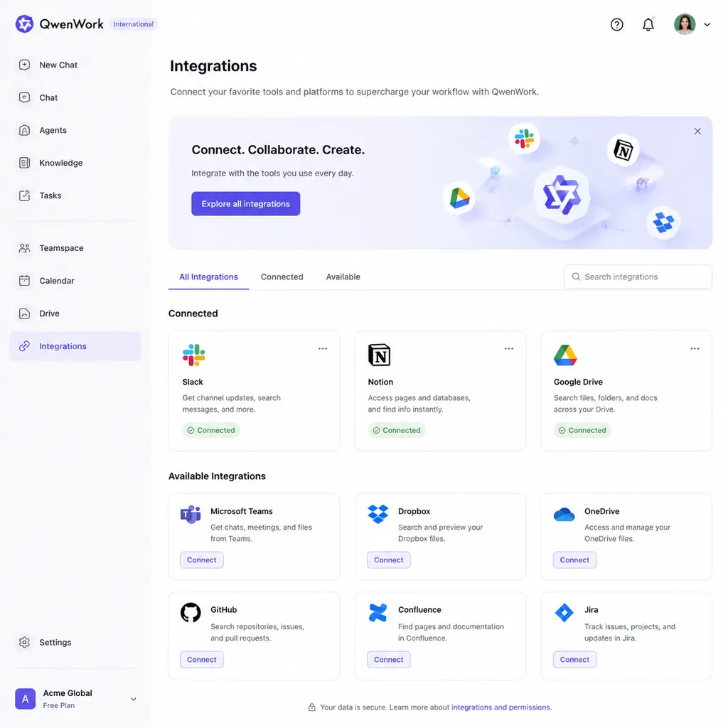Open integrations and permissions link
The image size is (728, 728).
click(501, 707)
